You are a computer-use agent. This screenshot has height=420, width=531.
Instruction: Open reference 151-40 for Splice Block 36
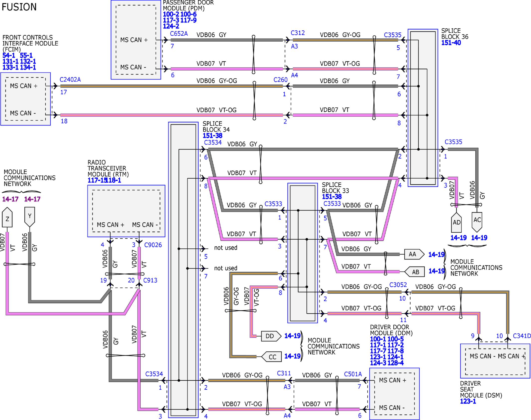point(451,43)
